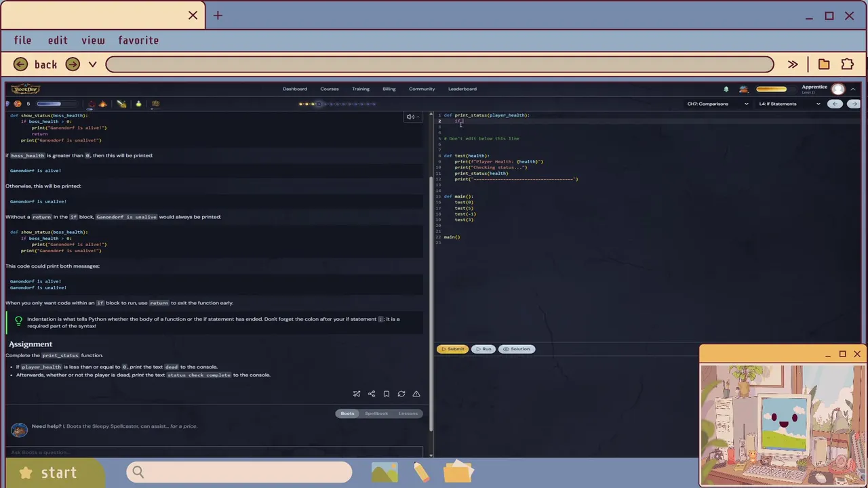The height and width of the screenshot is (488, 868).
Task: Open the Leaderboard page
Action: [x=462, y=89]
